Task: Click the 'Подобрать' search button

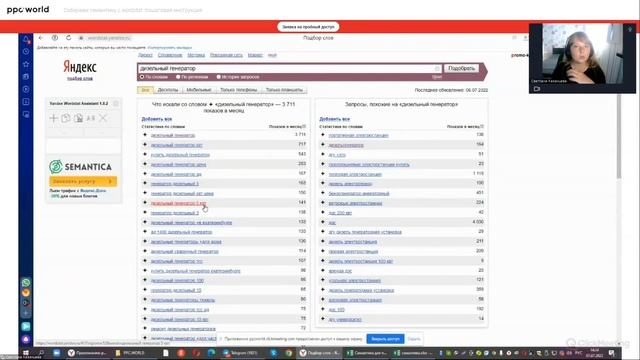Action: pyautogui.click(x=461, y=69)
